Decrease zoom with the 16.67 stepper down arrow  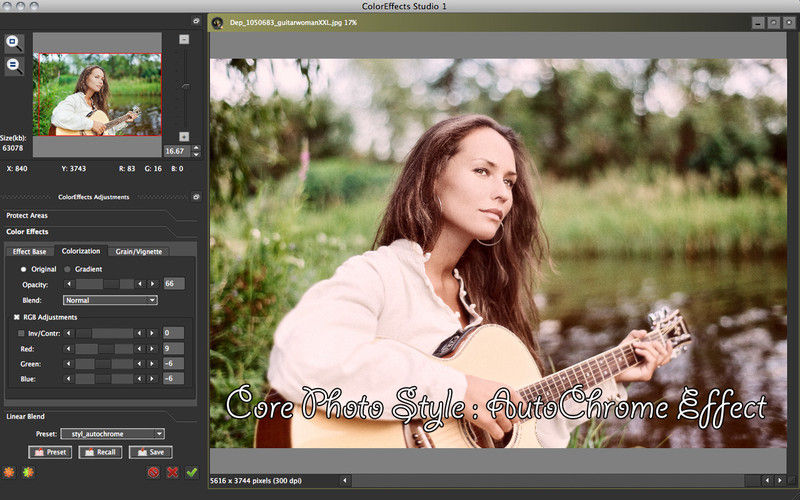196,154
